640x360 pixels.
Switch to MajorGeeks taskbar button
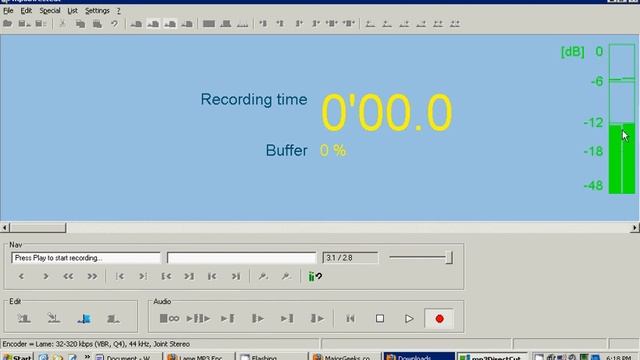coord(345,357)
